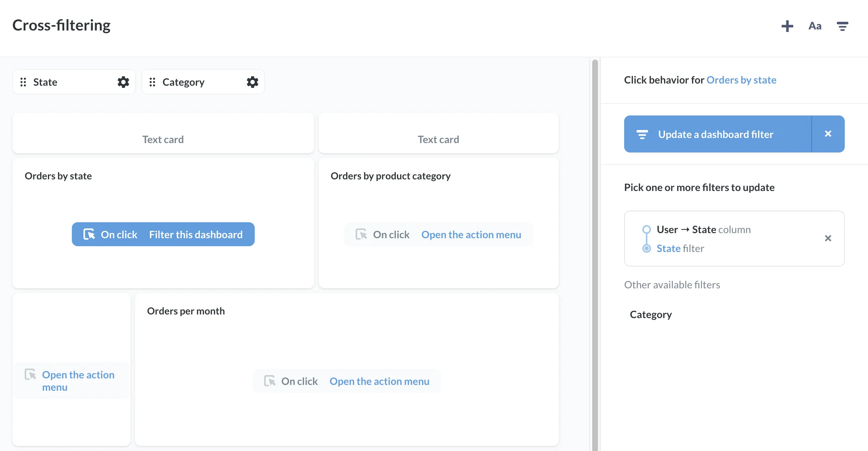
Task: Click the drag handle on the State filter
Action: pyautogui.click(x=23, y=82)
